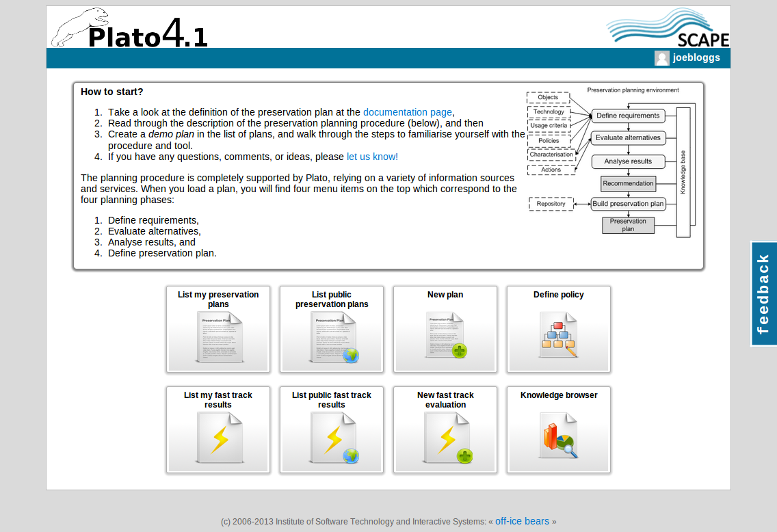Screen dimensions: 777x532
Task: Launch the Knowledge browser chart icon
Action: (x=558, y=435)
